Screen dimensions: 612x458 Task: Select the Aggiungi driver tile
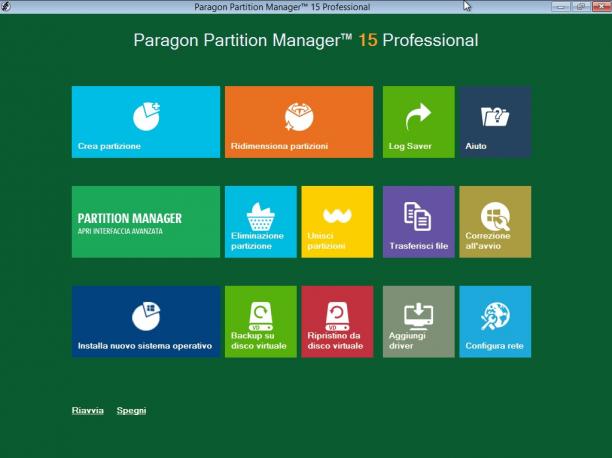pyautogui.click(x=418, y=322)
